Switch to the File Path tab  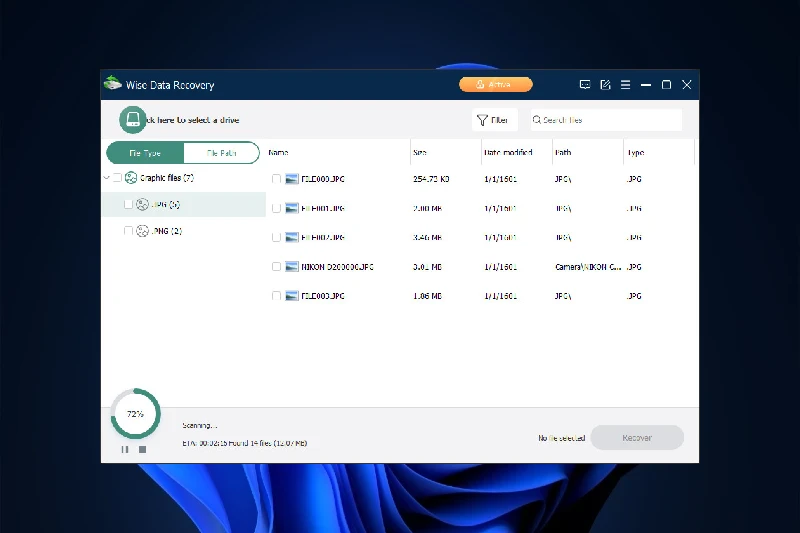[221, 153]
